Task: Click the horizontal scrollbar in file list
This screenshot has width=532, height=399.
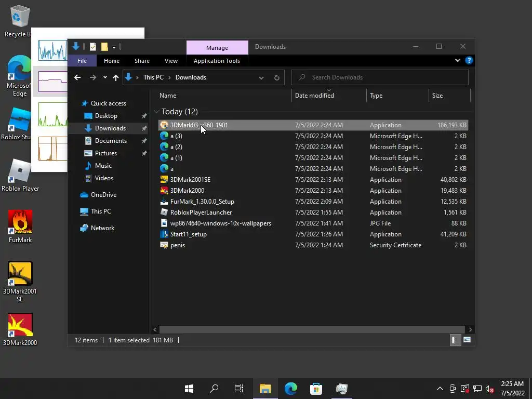Action: pyautogui.click(x=312, y=329)
